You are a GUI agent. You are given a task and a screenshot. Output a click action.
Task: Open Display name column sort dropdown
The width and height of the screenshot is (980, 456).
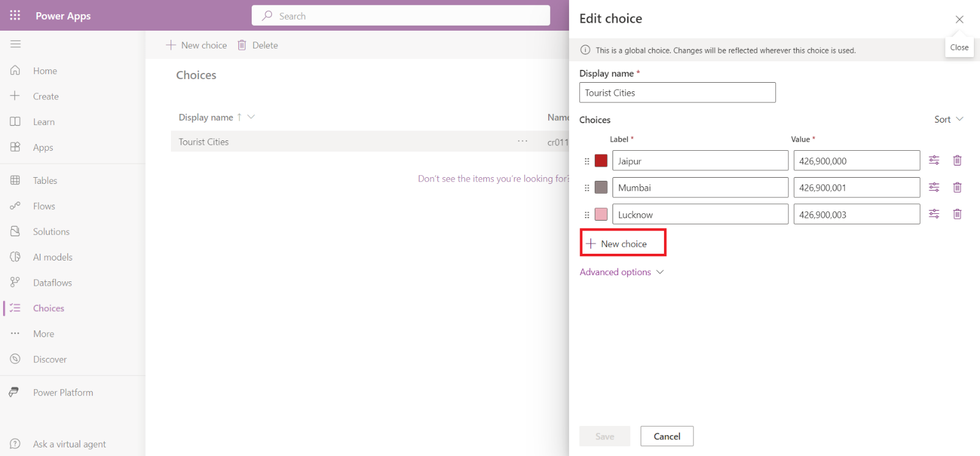[x=251, y=117]
